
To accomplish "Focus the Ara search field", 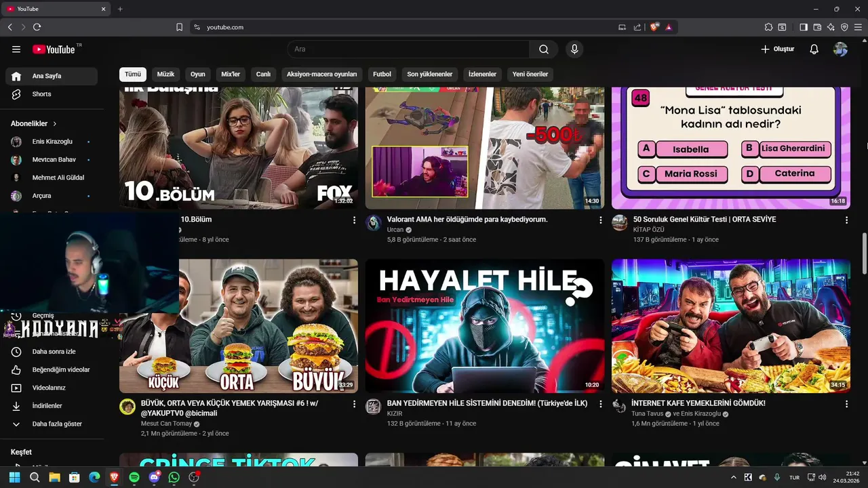I will (408, 49).
